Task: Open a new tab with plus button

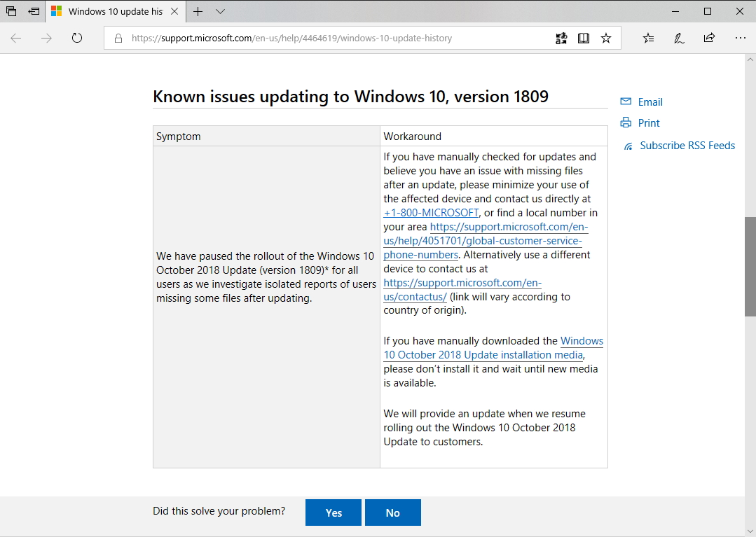Action: click(x=198, y=11)
